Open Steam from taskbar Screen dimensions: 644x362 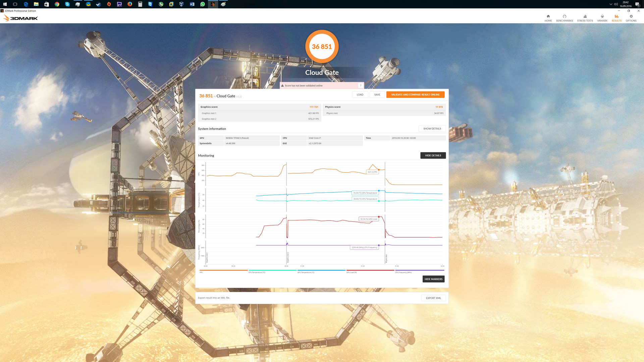tap(99, 4)
